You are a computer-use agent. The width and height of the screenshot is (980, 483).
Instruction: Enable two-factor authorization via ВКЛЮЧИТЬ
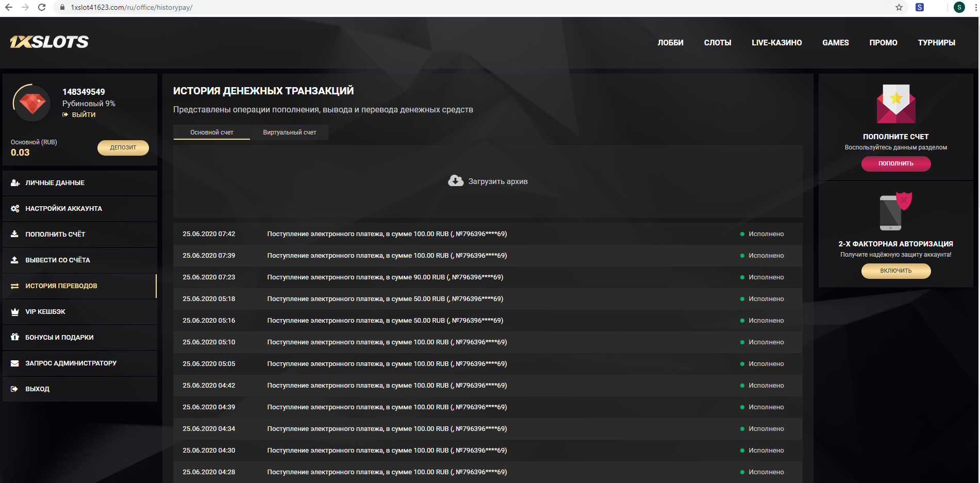point(895,271)
